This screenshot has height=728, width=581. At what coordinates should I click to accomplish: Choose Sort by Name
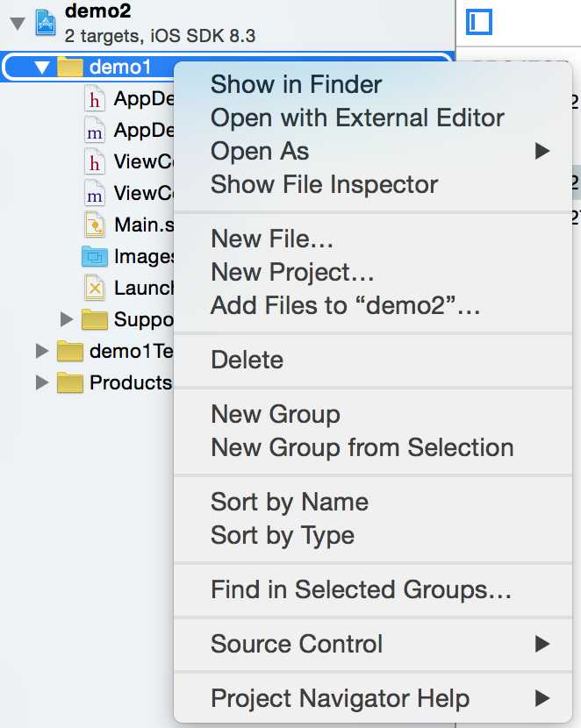(289, 502)
